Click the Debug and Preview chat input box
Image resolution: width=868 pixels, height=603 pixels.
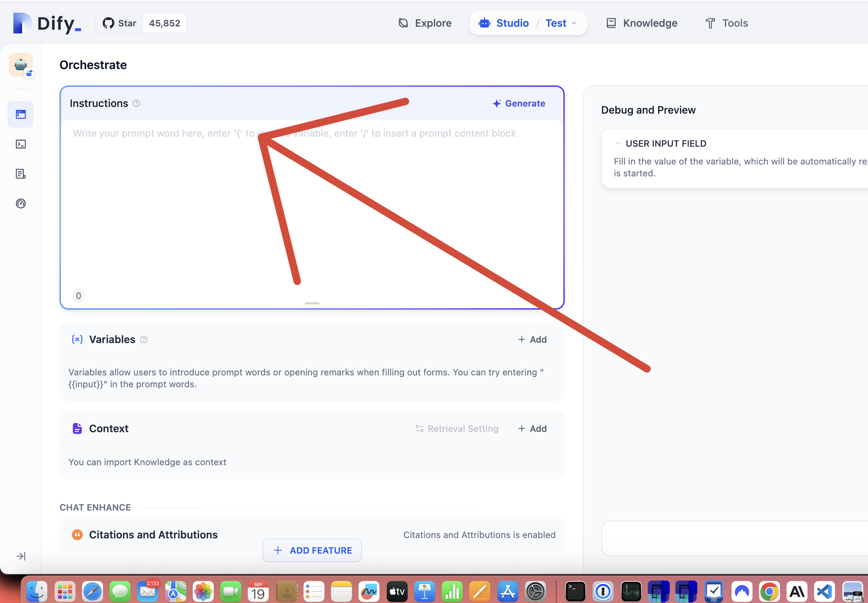tap(735, 538)
